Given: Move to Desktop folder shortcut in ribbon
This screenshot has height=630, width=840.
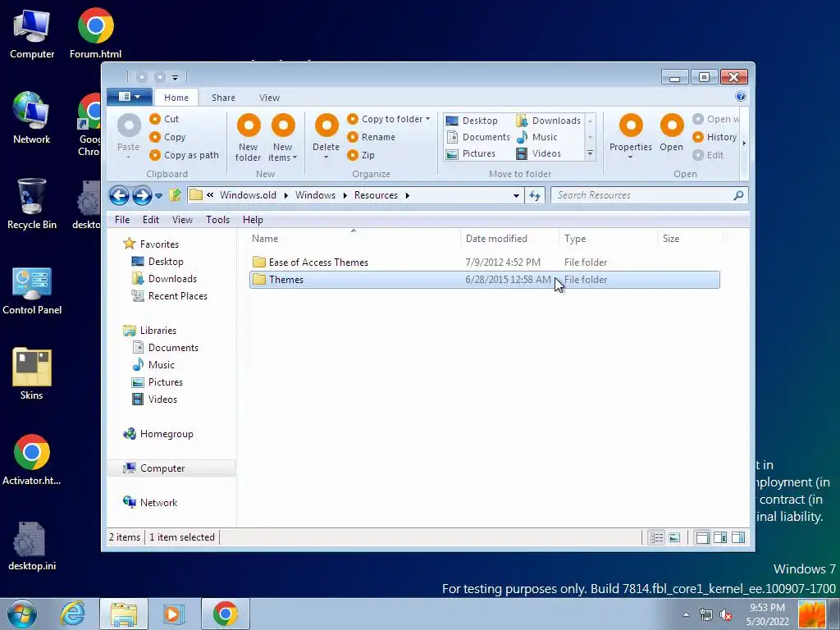Looking at the screenshot, I should click(x=472, y=121).
